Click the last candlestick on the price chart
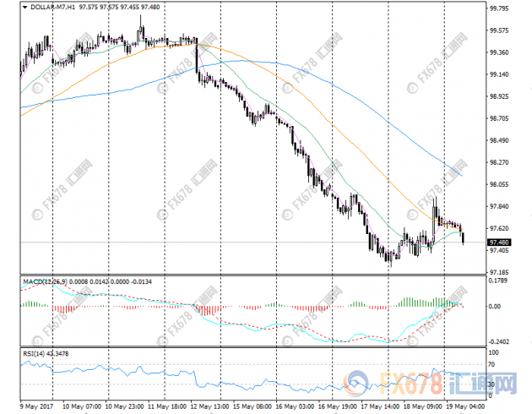This screenshot has height=414, width=532. tap(463, 237)
